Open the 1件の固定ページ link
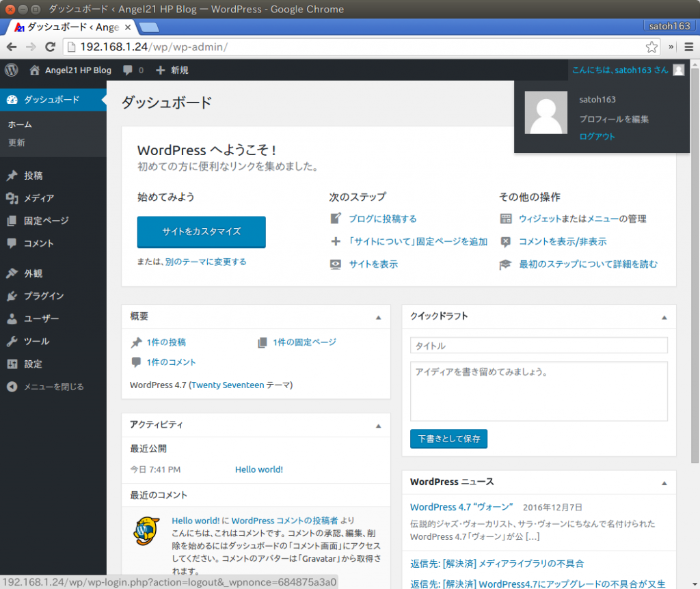The height and width of the screenshot is (589, 700). pyautogui.click(x=304, y=342)
